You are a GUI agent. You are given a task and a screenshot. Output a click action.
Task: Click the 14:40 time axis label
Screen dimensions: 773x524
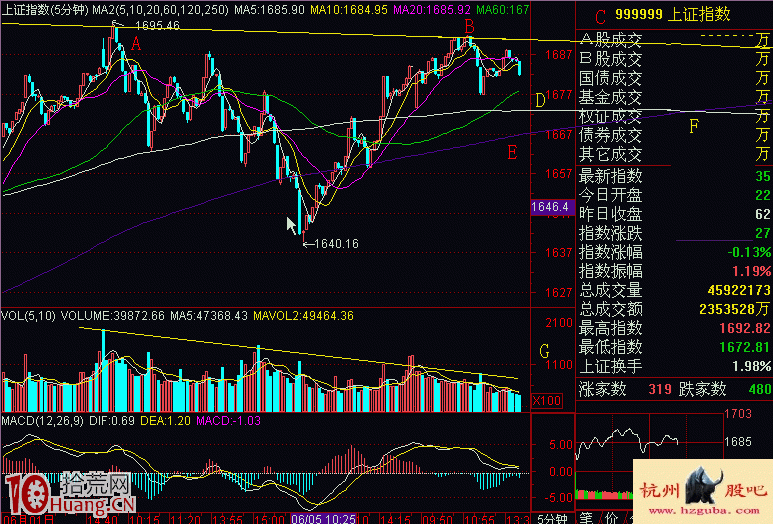[x=102, y=520]
